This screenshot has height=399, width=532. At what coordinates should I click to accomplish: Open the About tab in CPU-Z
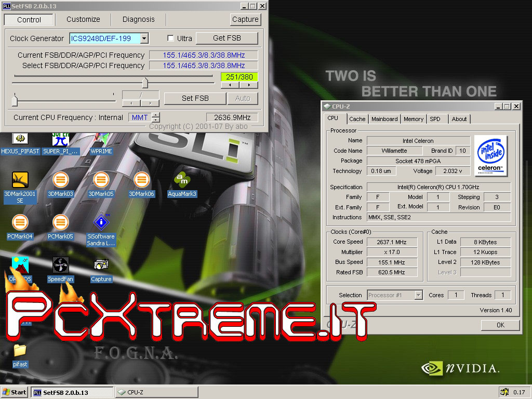(459, 119)
